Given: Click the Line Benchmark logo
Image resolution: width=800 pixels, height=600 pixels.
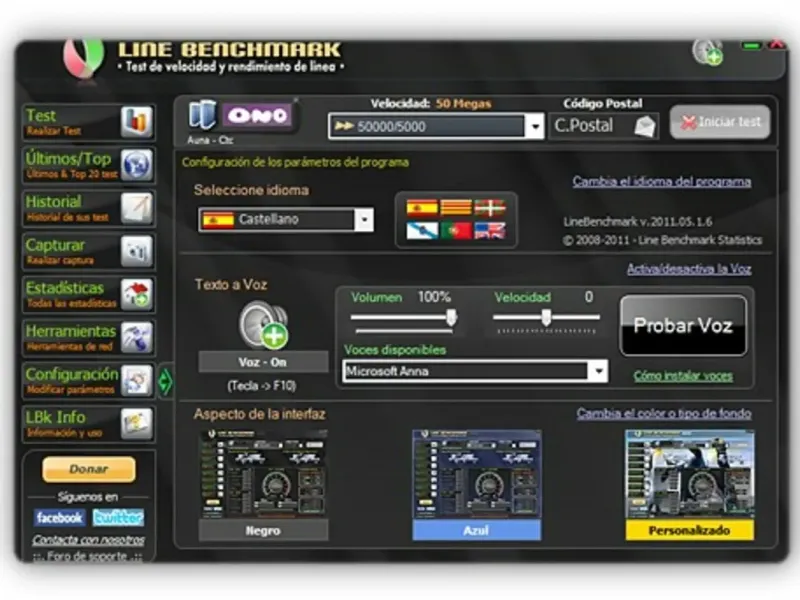Looking at the screenshot, I should pyautogui.click(x=84, y=58).
